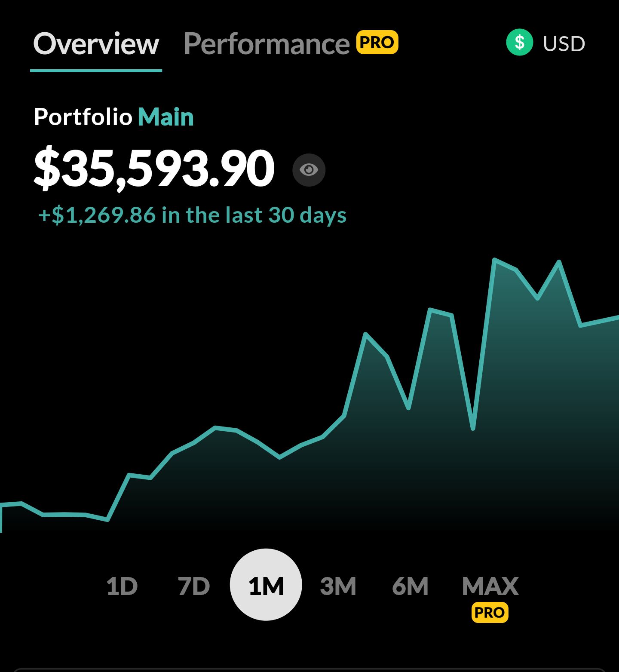Screen dimensions: 619x672
Task: Click the PRO badge beside Performance
Action: (x=377, y=43)
